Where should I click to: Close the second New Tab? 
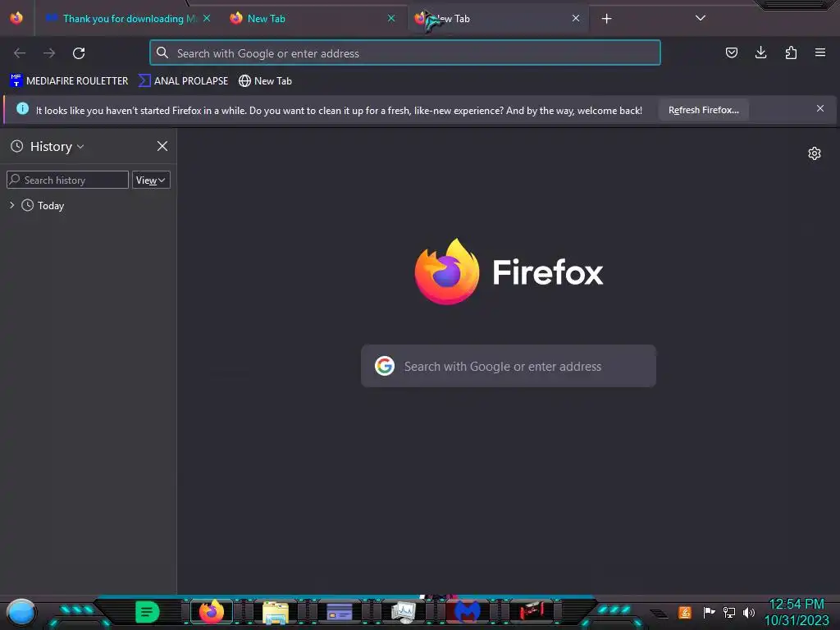[391, 18]
